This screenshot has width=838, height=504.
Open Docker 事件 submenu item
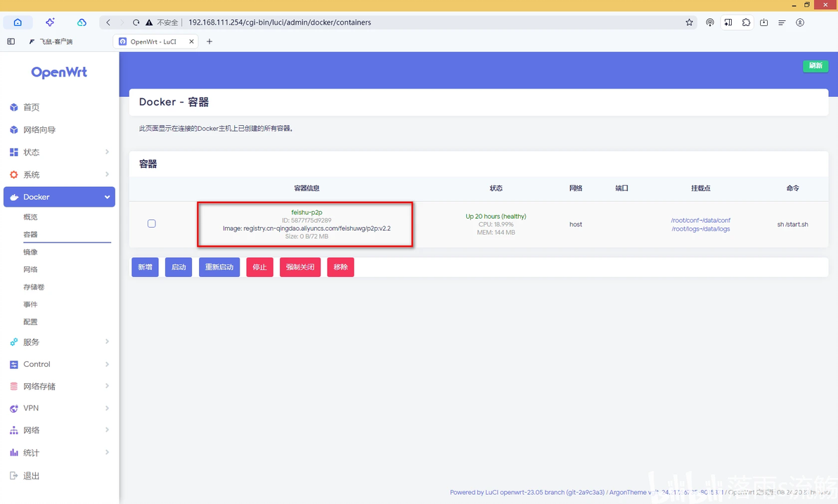coord(30,304)
